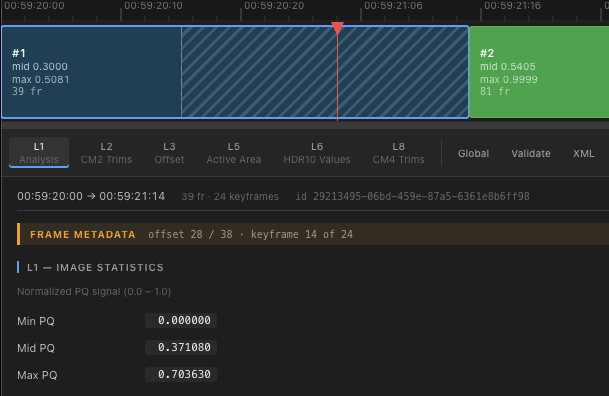The height and width of the screenshot is (396, 609).
Task: Click the FRAME METADATA heading
Action: point(83,234)
